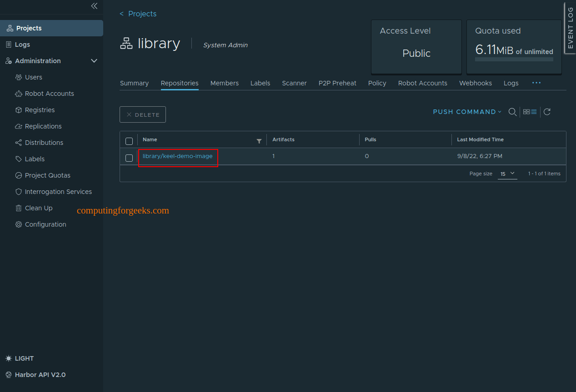
Task: Toggle LIGHT theme sun icon
Action: coord(9,358)
